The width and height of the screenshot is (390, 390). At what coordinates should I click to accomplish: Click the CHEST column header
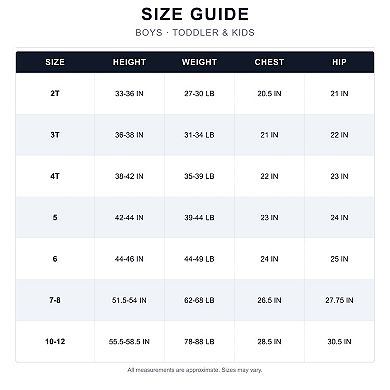click(269, 62)
